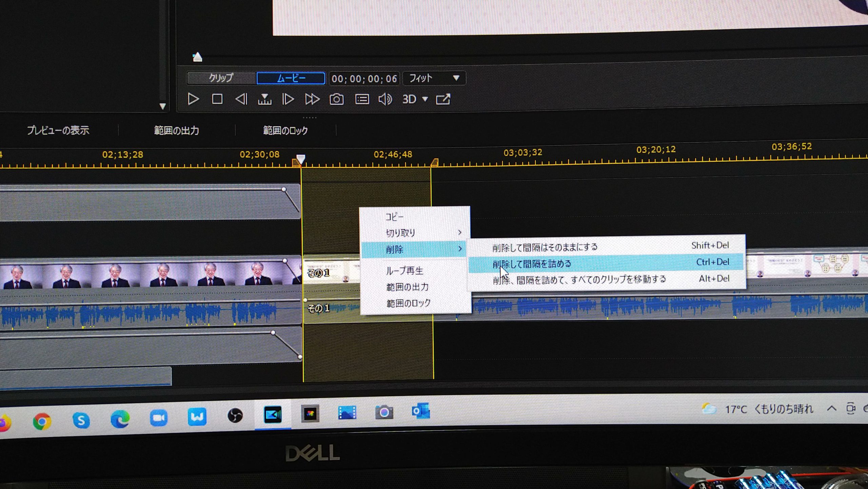Click the preview seek slider handle
This screenshot has height=489, width=868.
point(197,57)
